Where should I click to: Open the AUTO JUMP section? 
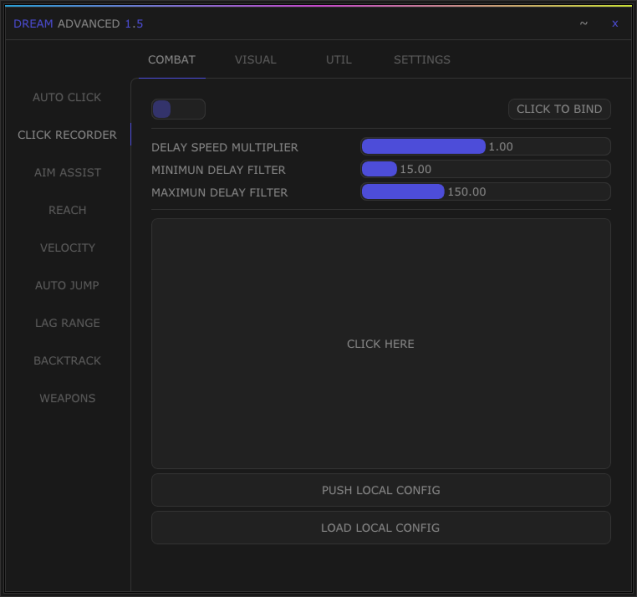point(67,286)
